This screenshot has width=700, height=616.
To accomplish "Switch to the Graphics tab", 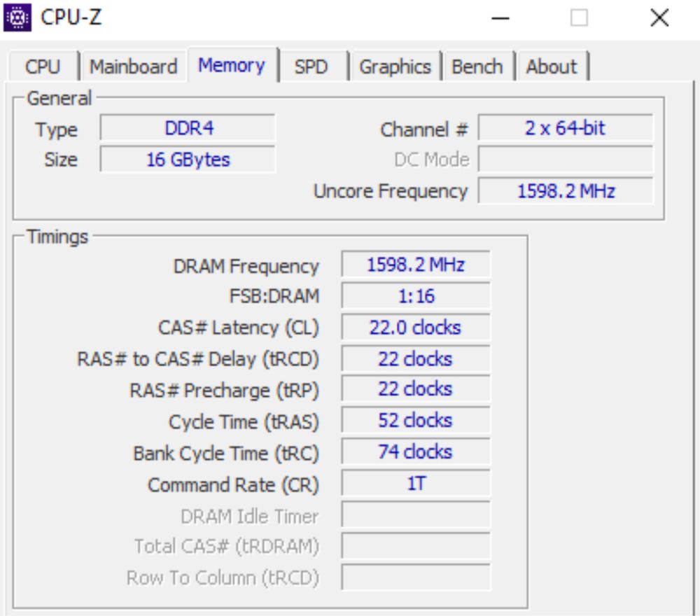I will pos(395,66).
